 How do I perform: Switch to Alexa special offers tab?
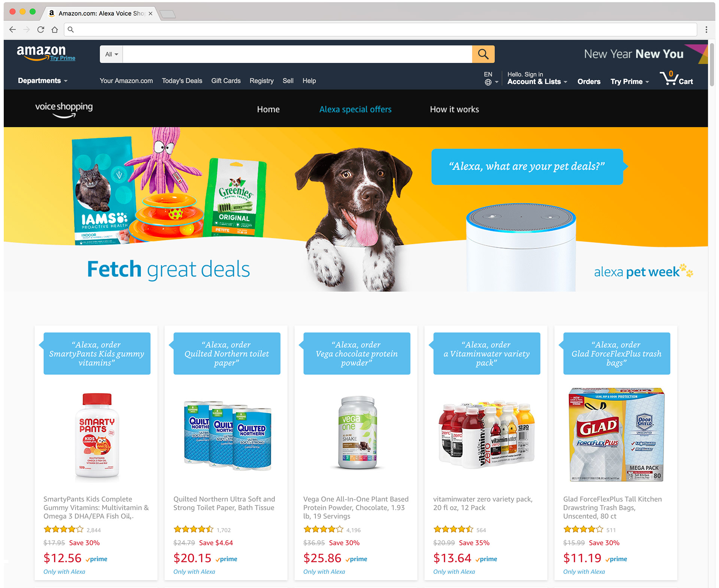[x=355, y=109]
